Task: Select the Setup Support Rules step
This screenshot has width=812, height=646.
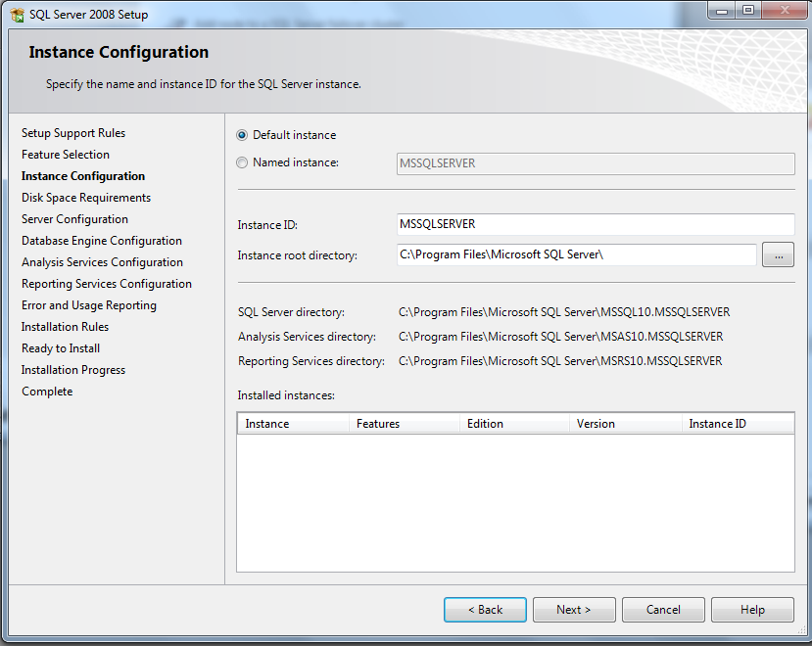Action: tap(73, 133)
